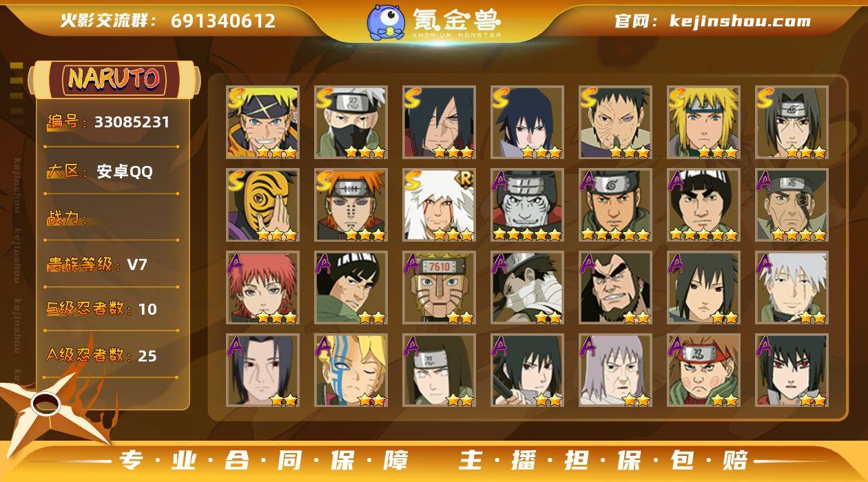Select the five-star Asuma portrait in second row
This screenshot has height=482, width=868.
[x=615, y=205]
